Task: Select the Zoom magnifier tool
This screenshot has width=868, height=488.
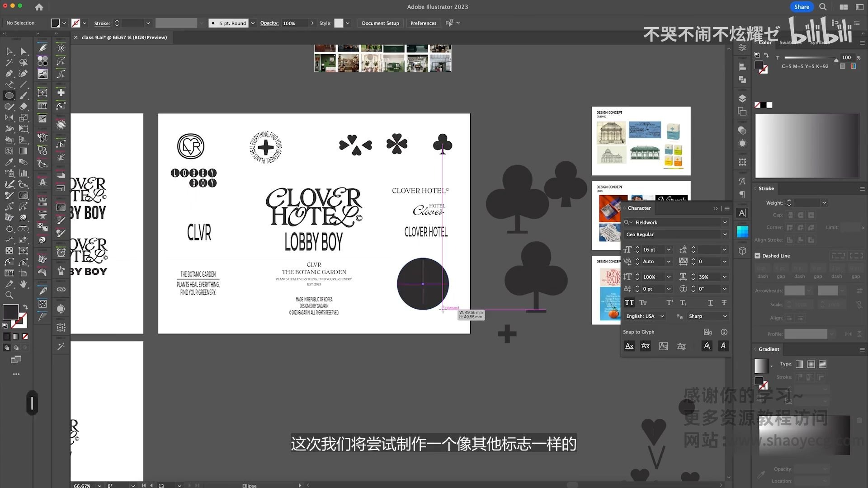Action: tap(9, 295)
